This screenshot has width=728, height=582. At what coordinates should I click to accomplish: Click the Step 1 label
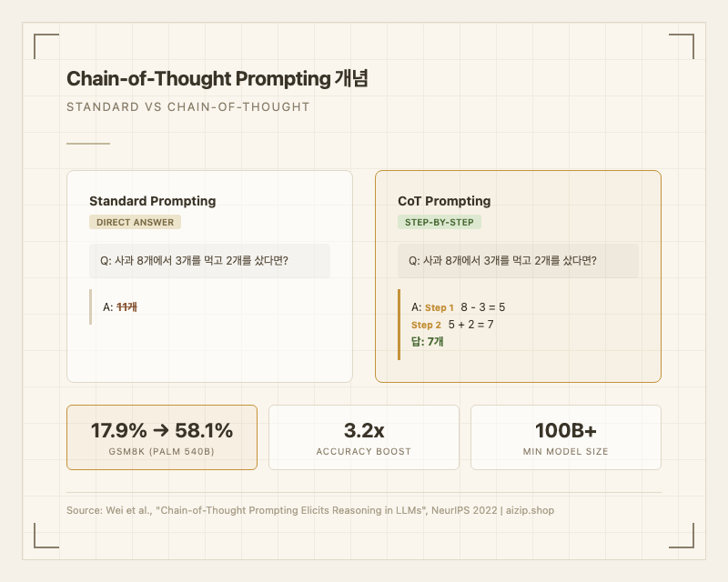coord(440,308)
